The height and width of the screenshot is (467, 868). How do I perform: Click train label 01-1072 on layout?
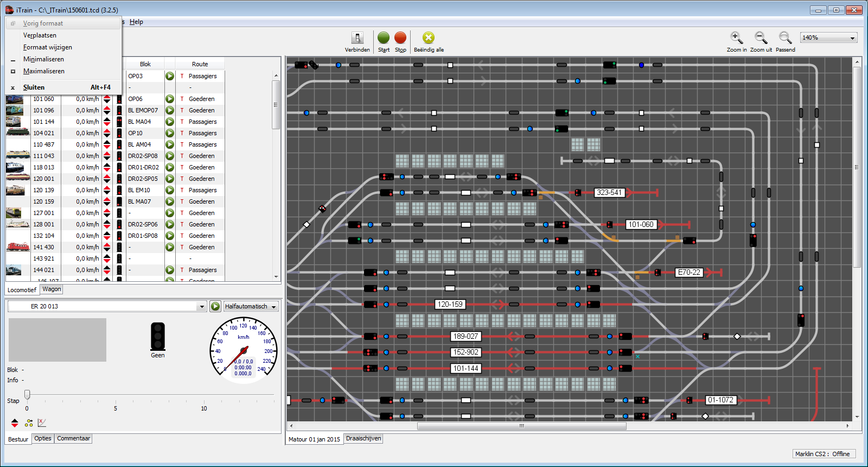click(x=720, y=400)
